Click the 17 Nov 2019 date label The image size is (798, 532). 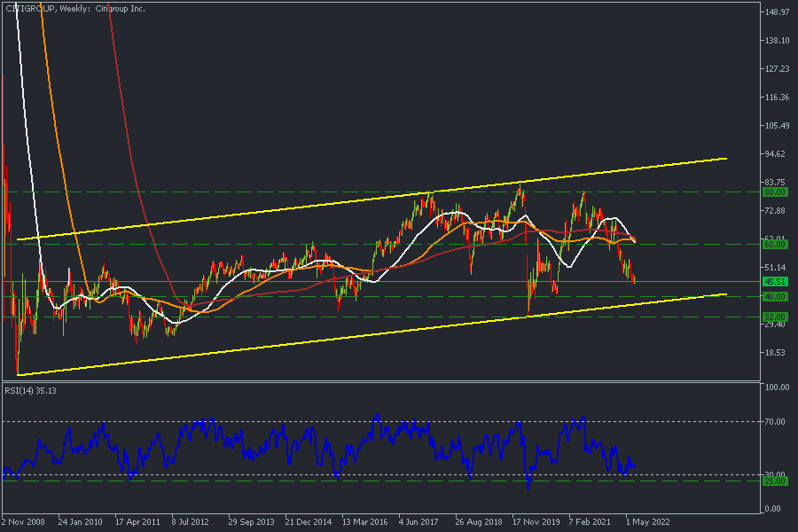(x=536, y=522)
